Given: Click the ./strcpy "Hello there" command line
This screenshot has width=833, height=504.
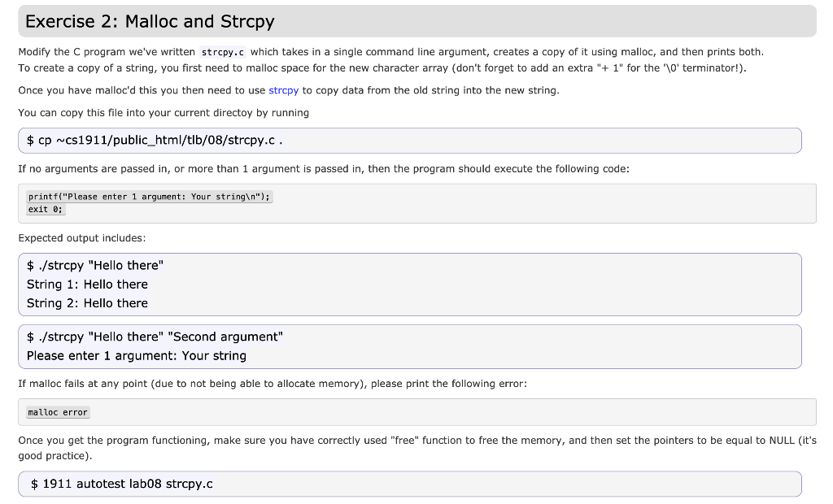Looking at the screenshot, I should tap(95, 266).
